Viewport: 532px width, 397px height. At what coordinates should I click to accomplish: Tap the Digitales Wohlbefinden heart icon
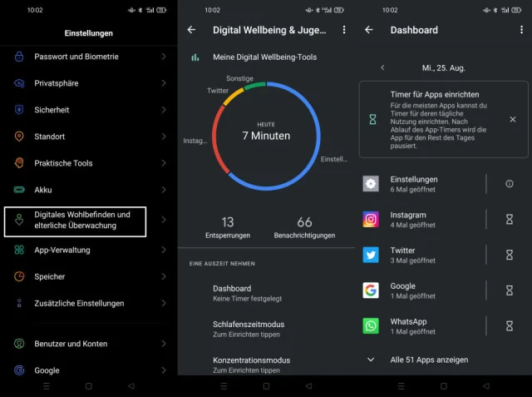[19, 220]
